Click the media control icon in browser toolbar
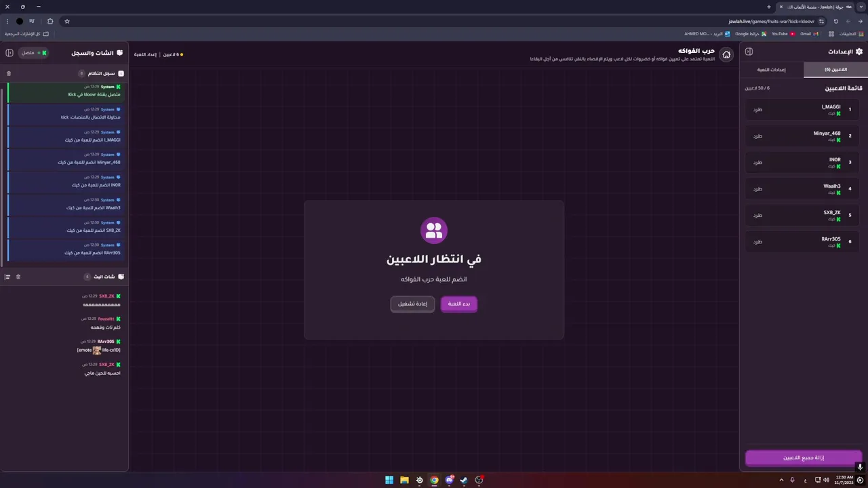The image size is (868, 488). (x=31, y=21)
